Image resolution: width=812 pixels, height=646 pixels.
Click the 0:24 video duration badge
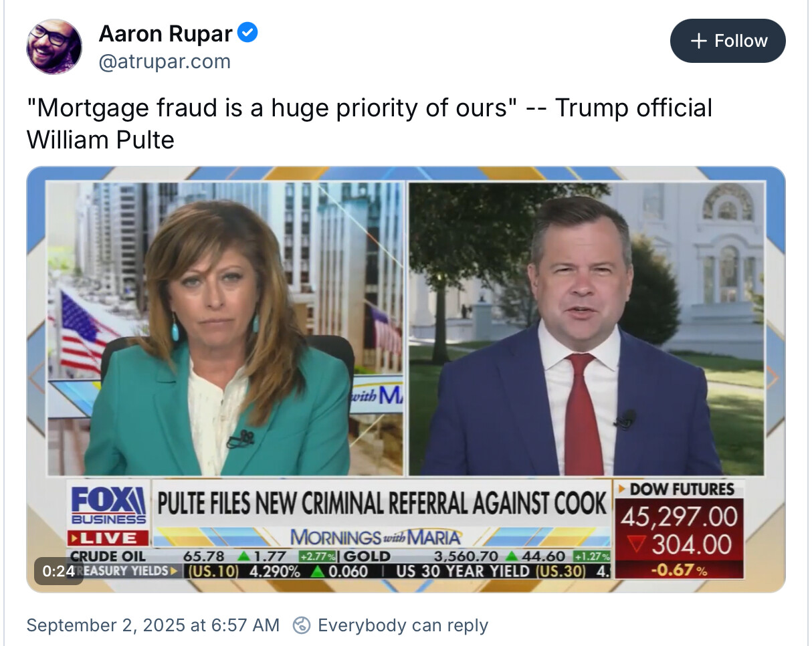pos(58,571)
